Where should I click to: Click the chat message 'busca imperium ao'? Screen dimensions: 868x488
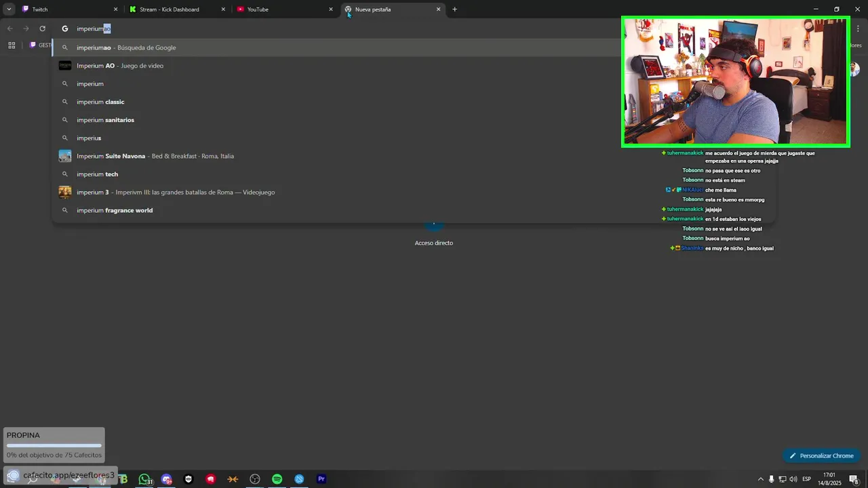[x=728, y=239]
